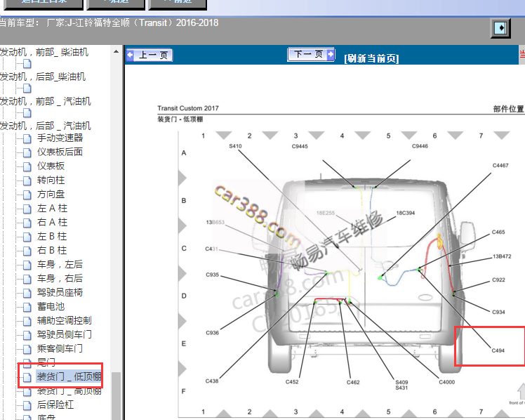Open 蓄电池 tree item
525x420 pixels.
[x=51, y=307]
